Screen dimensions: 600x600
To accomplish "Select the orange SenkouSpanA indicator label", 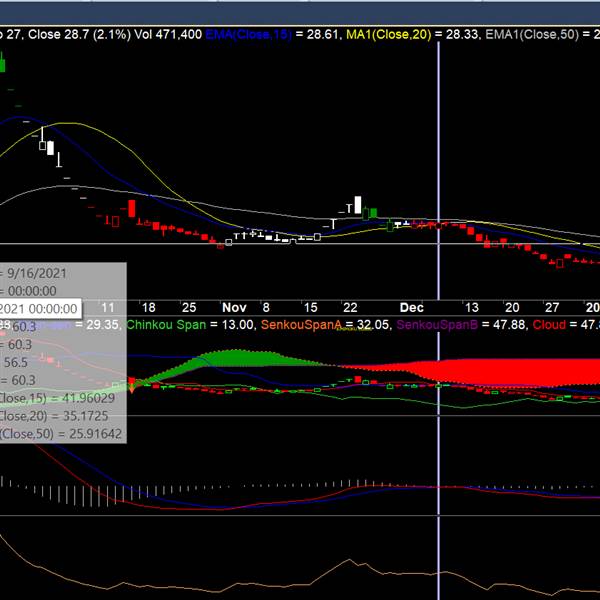I will click(301, 325).
